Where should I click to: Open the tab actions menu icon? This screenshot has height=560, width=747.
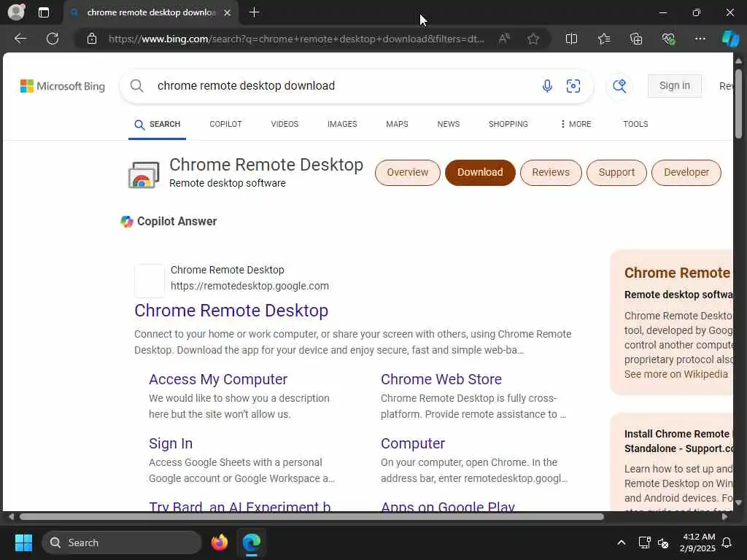(x=43, y=12)
